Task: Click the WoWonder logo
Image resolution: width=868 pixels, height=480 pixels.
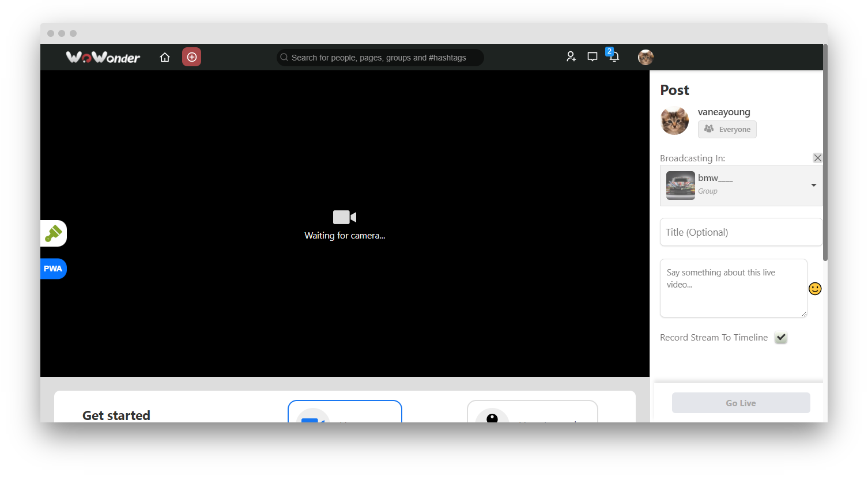Action: (x=103, y=57)
